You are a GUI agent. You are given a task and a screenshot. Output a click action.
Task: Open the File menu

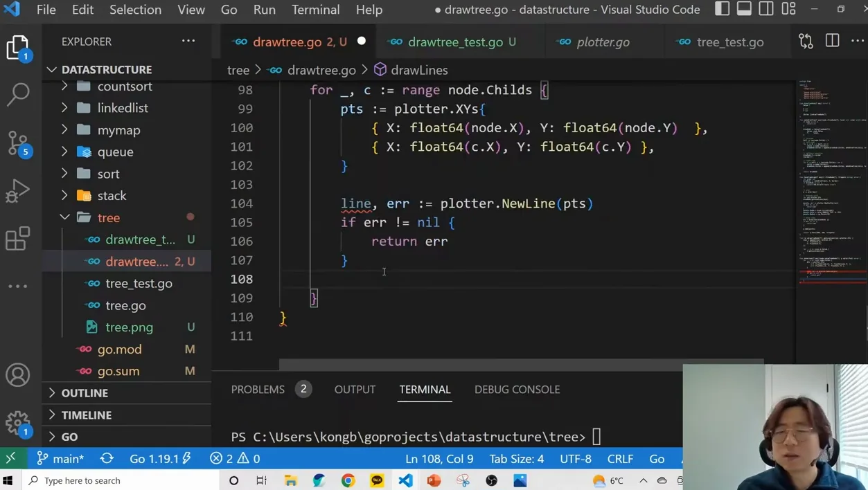[46, 10]
